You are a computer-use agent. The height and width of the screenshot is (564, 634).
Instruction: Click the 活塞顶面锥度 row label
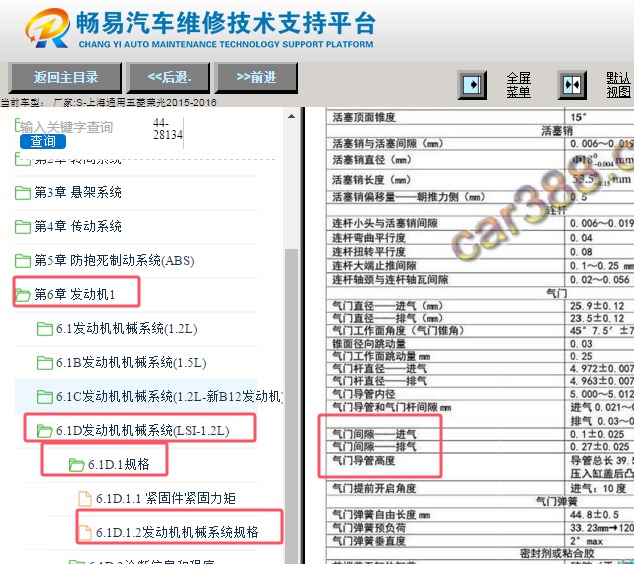click(364, 117)
